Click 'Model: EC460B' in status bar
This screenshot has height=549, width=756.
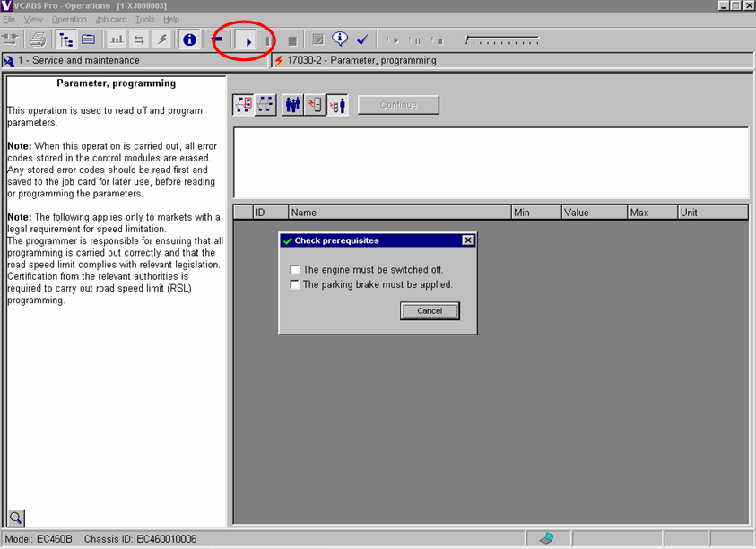coord(39,539)
